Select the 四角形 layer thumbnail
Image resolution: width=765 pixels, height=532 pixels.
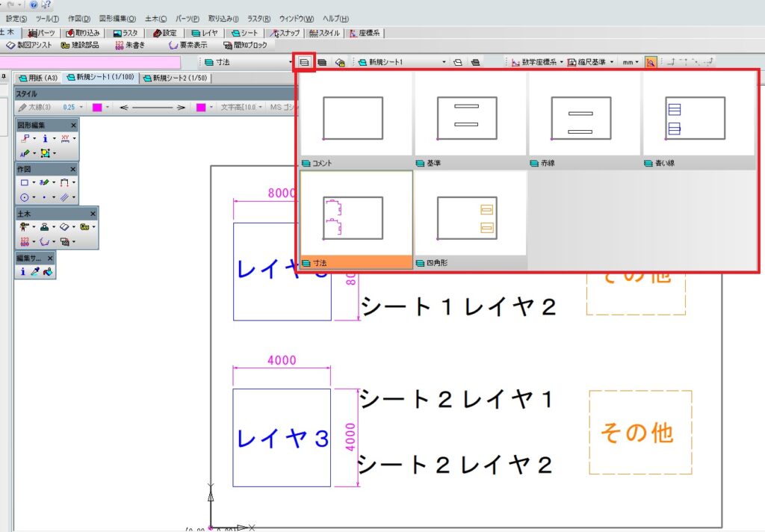[x=471, y=220]
